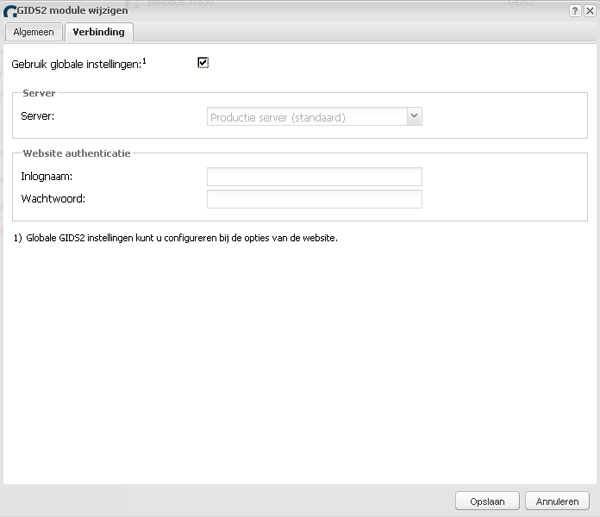600x517 pixels.
Task: Click the footnote about Globale GIDS2 instellingen
Action: [x=176, y=238]
